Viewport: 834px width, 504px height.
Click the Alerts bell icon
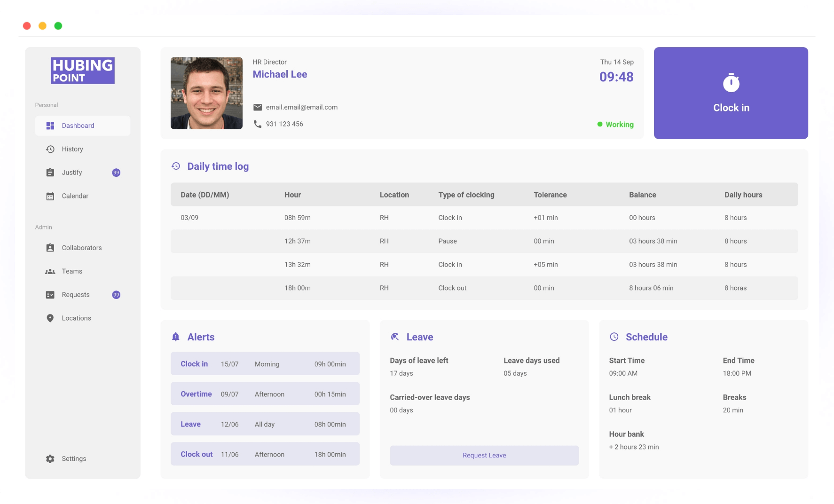pos(176,337)
